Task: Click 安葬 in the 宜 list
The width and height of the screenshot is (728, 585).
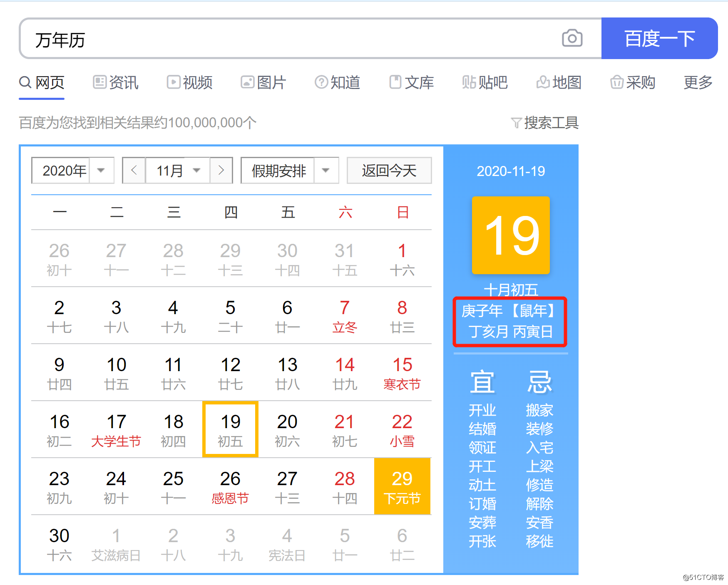Action: pyautogui.click(x=482, y=522)
